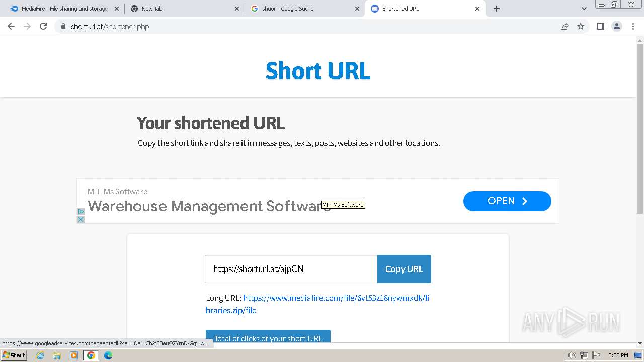Click the MIT-Ms Software advertiser label
Image resolution: width=644 pixels, height=362 pixels.
[x=117, y=192]
